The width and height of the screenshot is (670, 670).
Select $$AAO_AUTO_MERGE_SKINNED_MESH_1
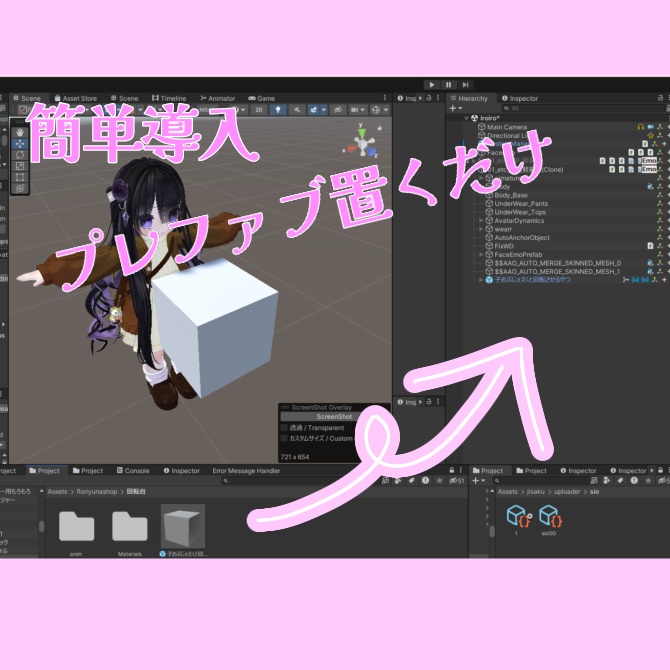pos(557,271)
